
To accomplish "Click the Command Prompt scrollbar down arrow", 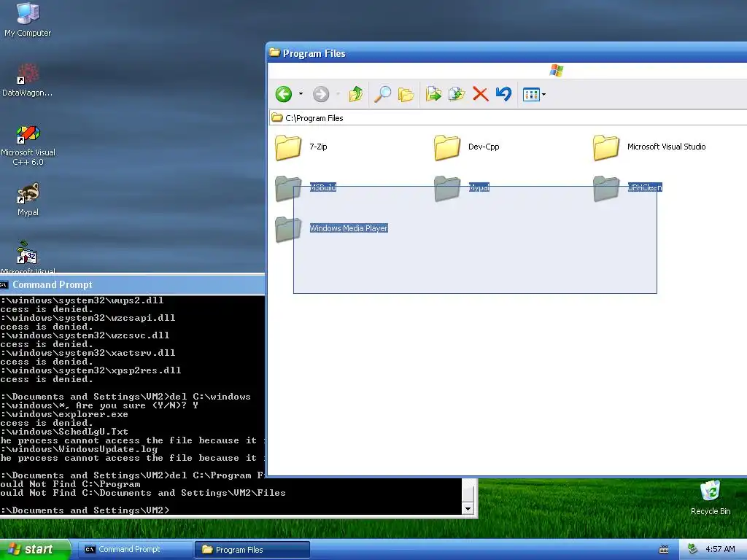I will coord(468,508).
